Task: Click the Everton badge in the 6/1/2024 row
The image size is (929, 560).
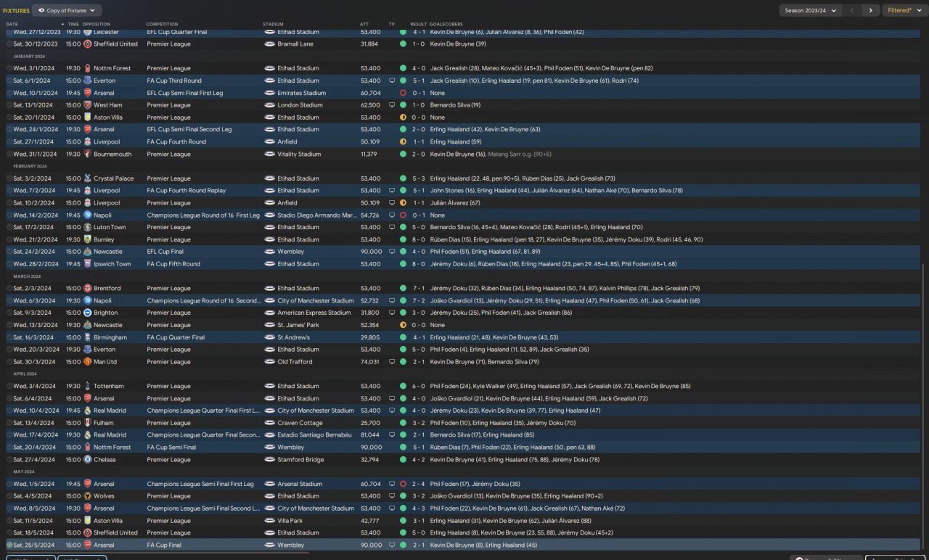Action: [87, 81]
